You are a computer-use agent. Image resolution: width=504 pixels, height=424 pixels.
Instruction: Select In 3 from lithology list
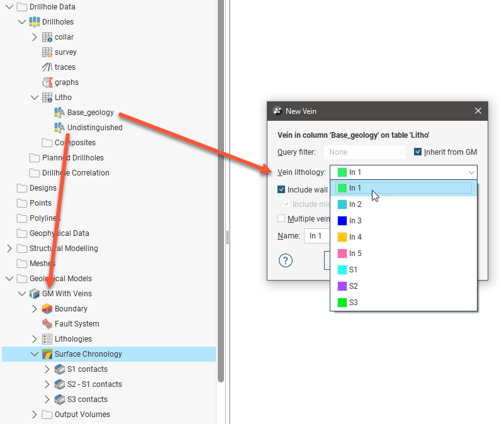click(355, 221)
